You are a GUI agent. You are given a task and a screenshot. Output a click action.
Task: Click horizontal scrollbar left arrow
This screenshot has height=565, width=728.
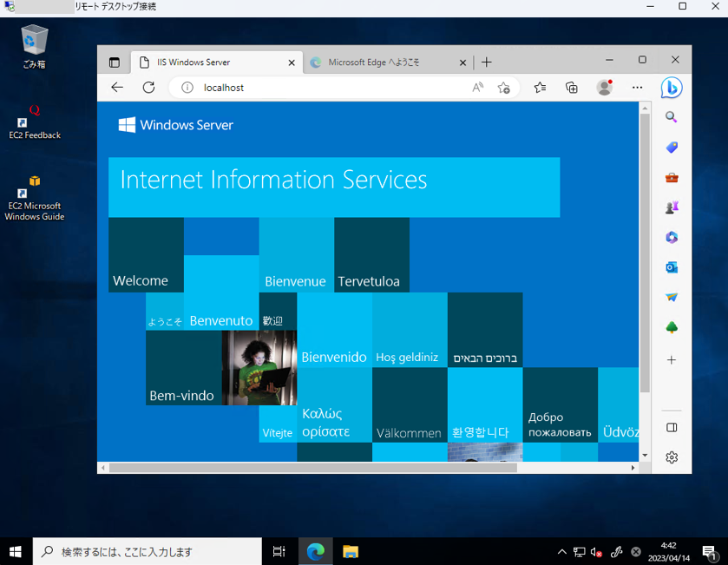click(103, 468)
